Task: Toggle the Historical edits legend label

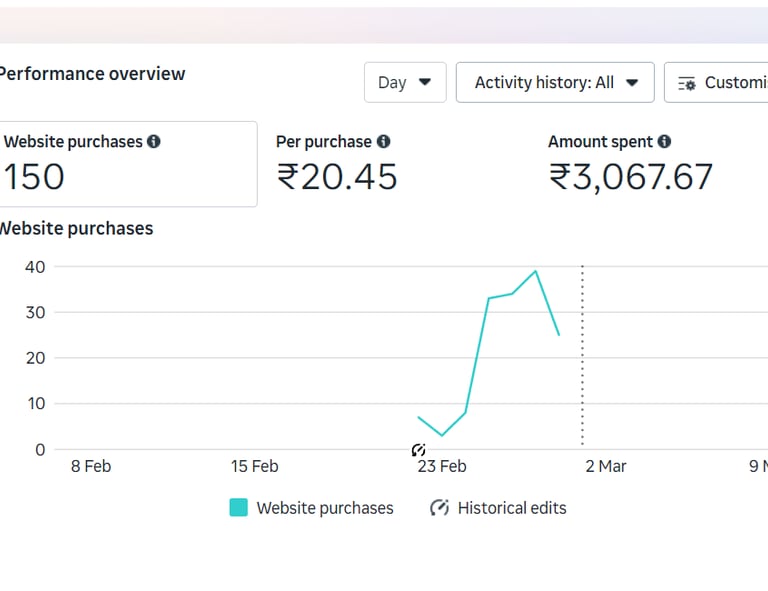Action: pyautogui.click(x=512, y=508)
